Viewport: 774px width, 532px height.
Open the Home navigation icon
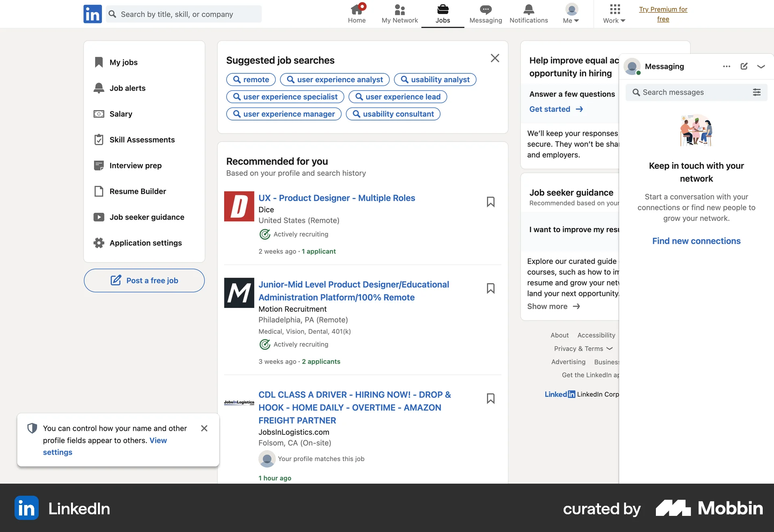point(356,10)
